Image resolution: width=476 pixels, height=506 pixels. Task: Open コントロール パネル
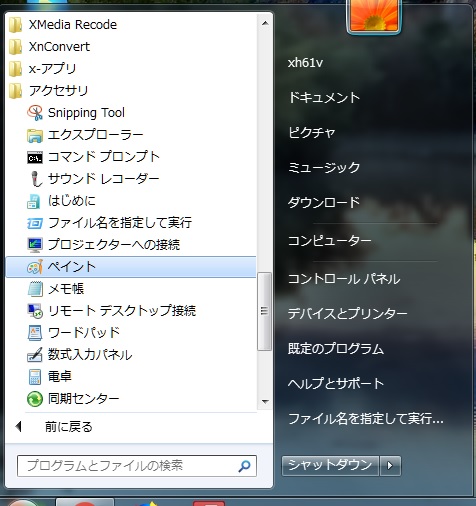344,279
